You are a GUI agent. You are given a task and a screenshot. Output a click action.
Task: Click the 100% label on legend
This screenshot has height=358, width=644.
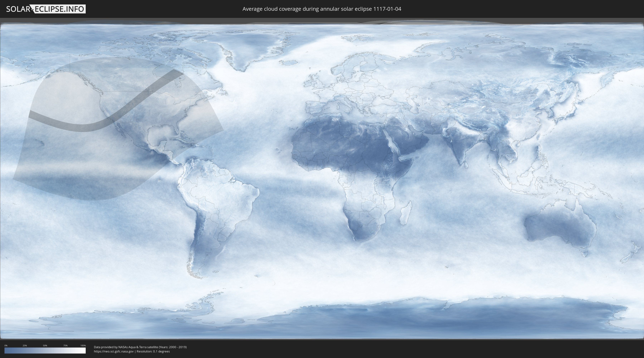coord(83,345)
